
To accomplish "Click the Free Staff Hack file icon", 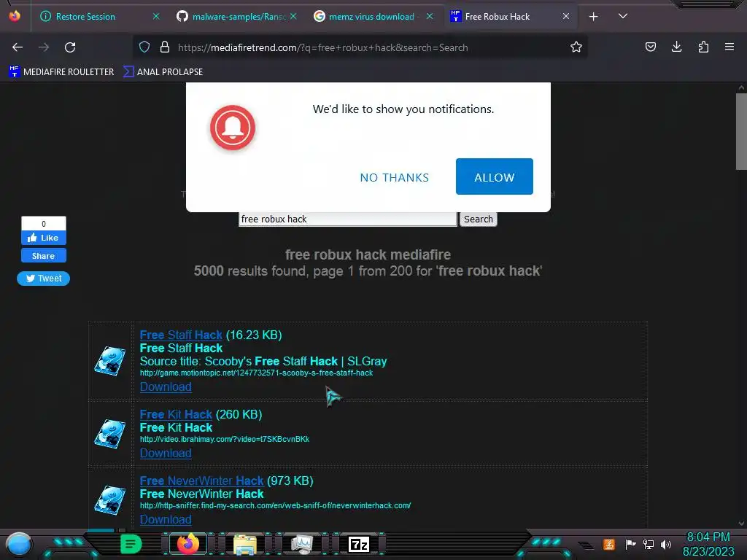I will 110,361.
